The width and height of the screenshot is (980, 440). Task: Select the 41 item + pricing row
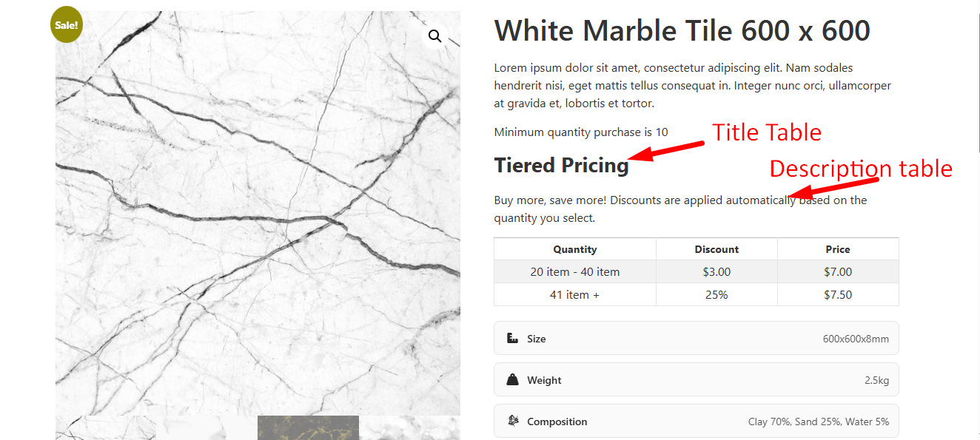pyautogui.click(x=574, y=295)
